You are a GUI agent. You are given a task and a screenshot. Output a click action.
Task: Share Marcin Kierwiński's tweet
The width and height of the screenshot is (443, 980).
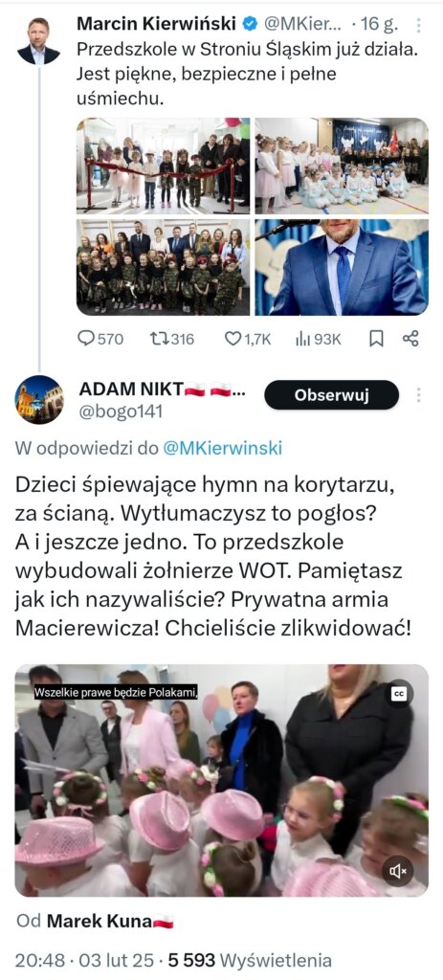(x=410, y=338)
